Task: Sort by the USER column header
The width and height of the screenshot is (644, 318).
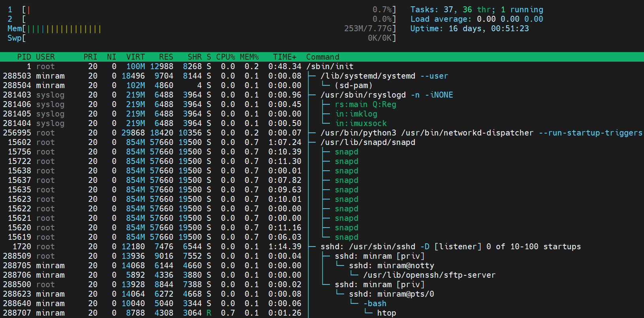Action: tap(45, 57)
